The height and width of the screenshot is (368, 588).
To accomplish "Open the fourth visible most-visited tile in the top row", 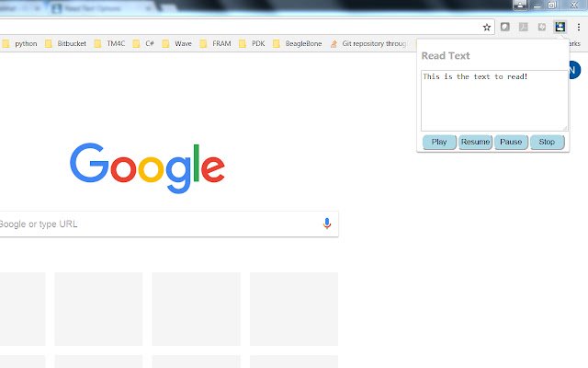I will pyautogui.click(x=294, y=309).
